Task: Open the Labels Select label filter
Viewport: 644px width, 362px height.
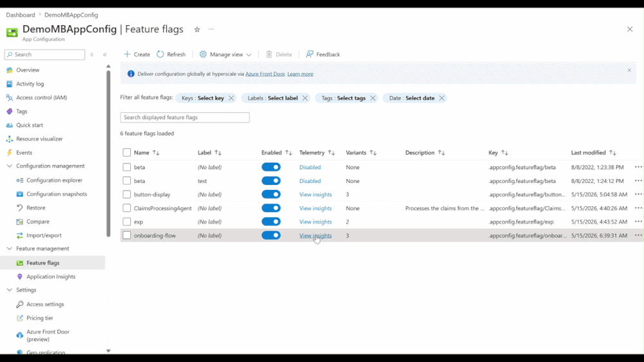Action: pos(273,98)
